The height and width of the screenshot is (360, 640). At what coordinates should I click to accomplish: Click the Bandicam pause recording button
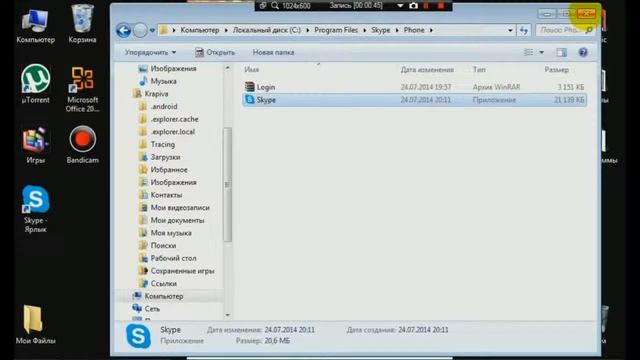[x=426, y=6]
